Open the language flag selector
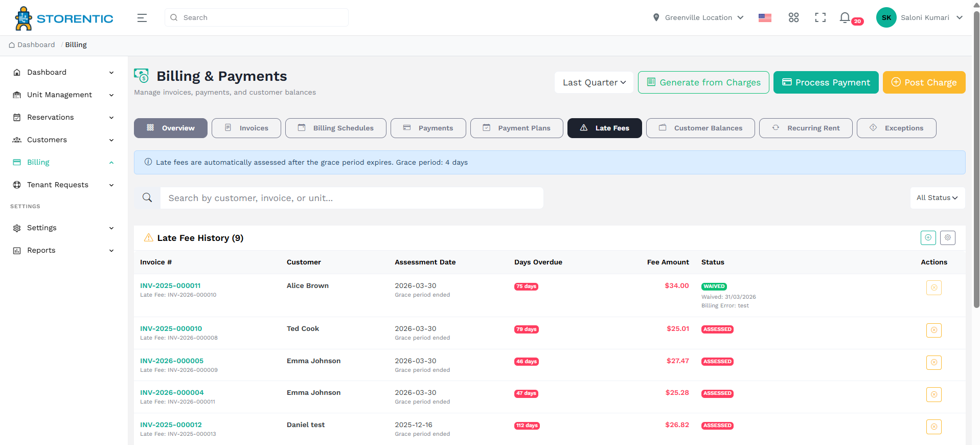Screen dimensions: 980x445 (x=765, y=18)
